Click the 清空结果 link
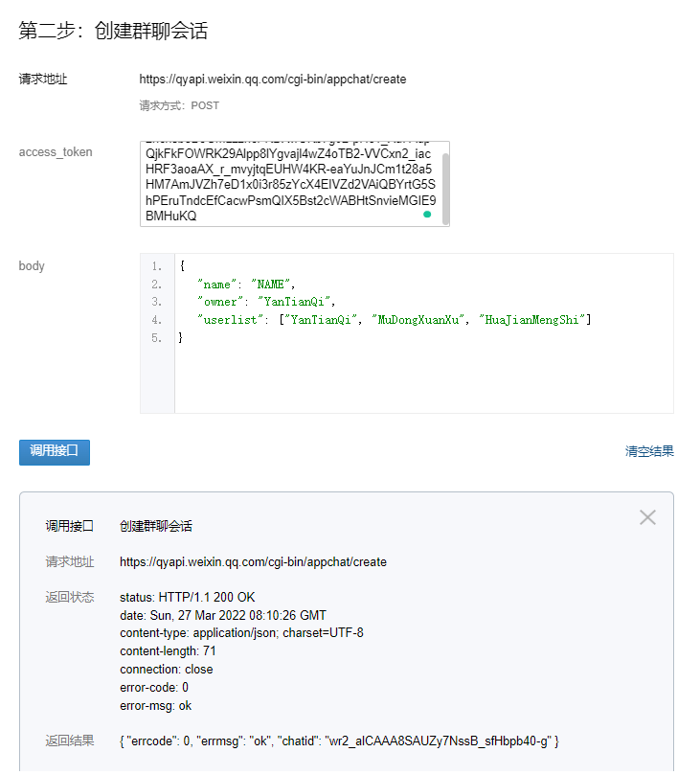 pos(649,451)
